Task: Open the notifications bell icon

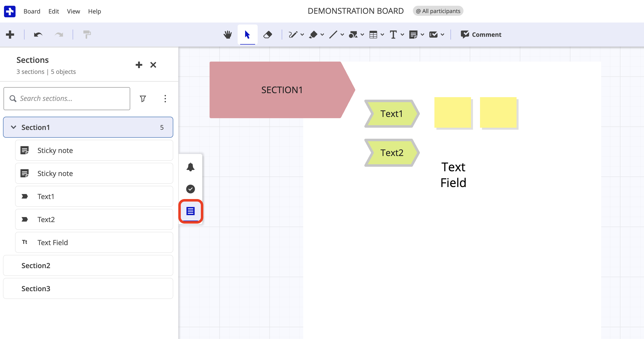Action: click(x=191, y=167)
